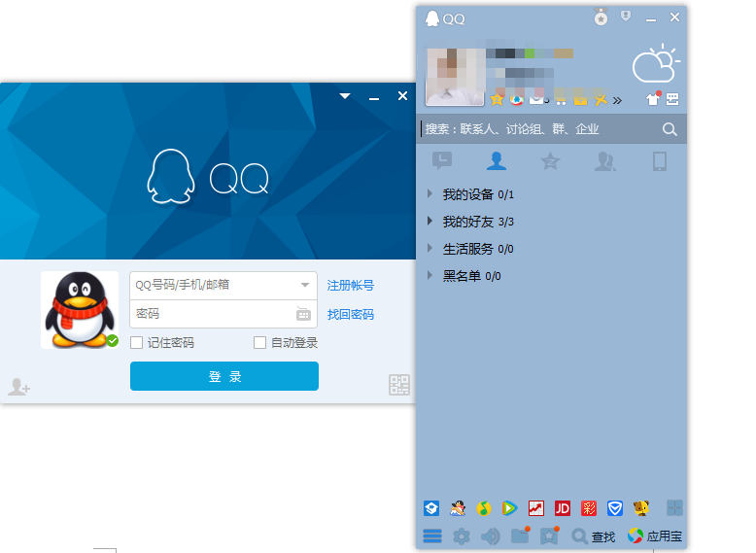Viewport: 756px width, 553px height.
Task: Open Tencent Weibo icon beside the star
Action: coord(516,99)
